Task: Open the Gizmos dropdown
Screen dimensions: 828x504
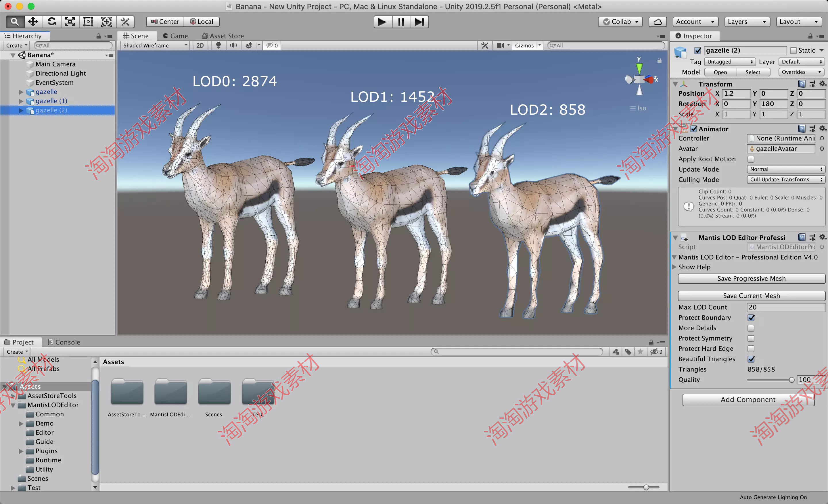Action: point(528,45)
